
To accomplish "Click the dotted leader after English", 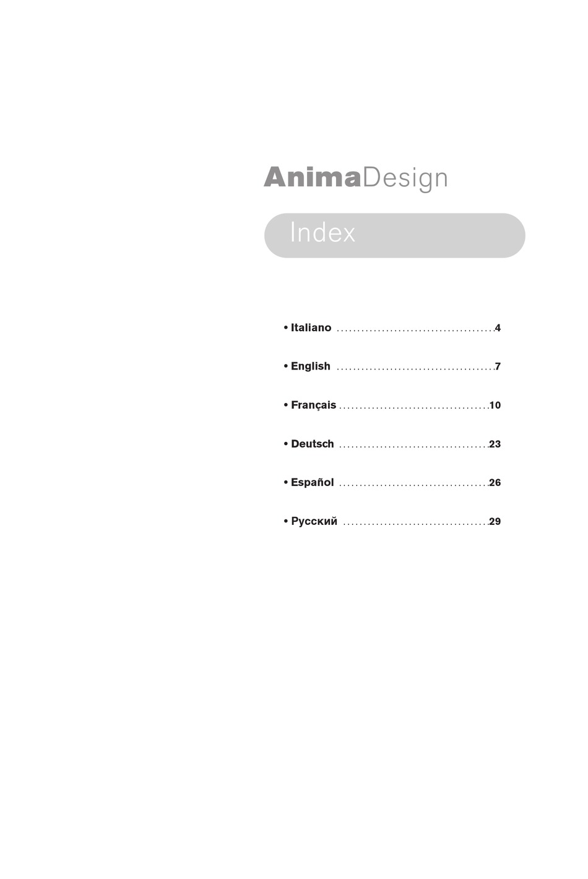I will tap(415, 370).
